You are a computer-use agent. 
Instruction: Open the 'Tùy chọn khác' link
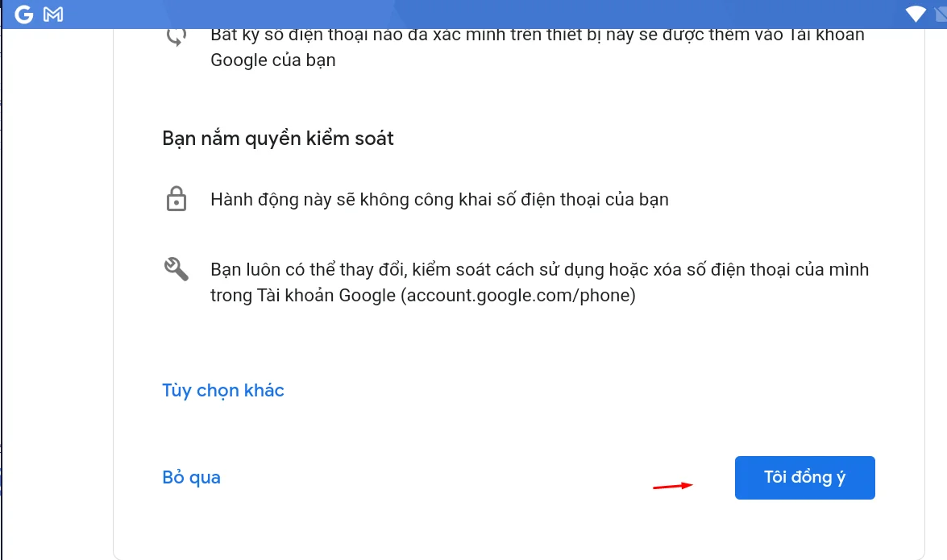[223, 390]
